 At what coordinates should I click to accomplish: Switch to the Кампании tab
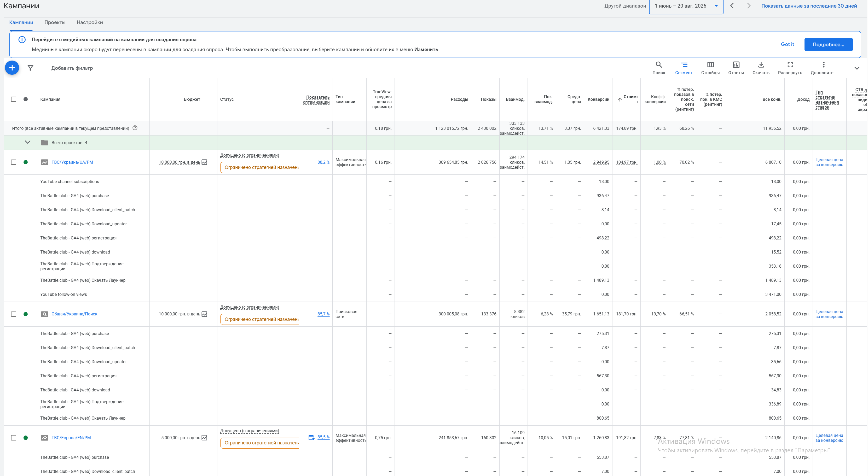(x=21, y=22)
